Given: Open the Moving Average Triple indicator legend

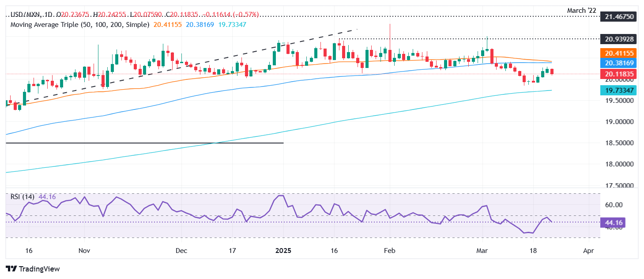Looking at the screenshot, I should 79,25.
